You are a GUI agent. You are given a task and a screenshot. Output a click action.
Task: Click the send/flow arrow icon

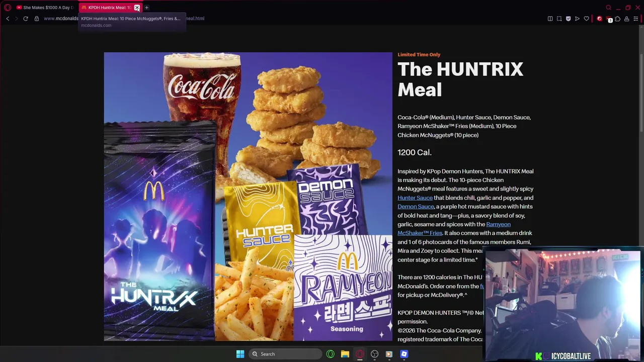577,19
